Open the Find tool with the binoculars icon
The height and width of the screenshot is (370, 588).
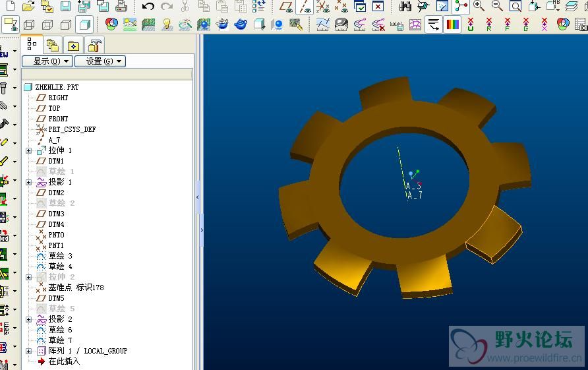pos(405,6)
